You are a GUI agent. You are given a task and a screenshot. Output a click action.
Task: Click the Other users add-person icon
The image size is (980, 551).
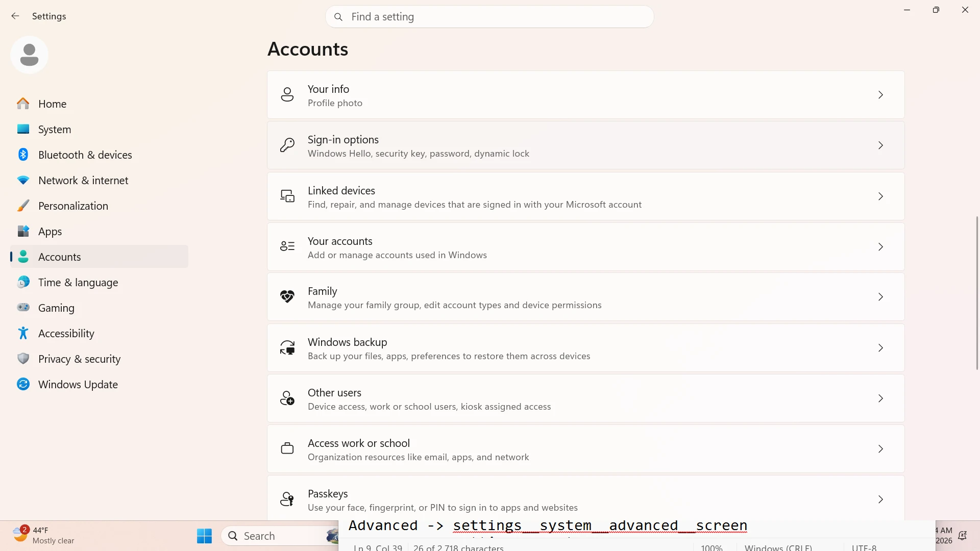point(287,398)
